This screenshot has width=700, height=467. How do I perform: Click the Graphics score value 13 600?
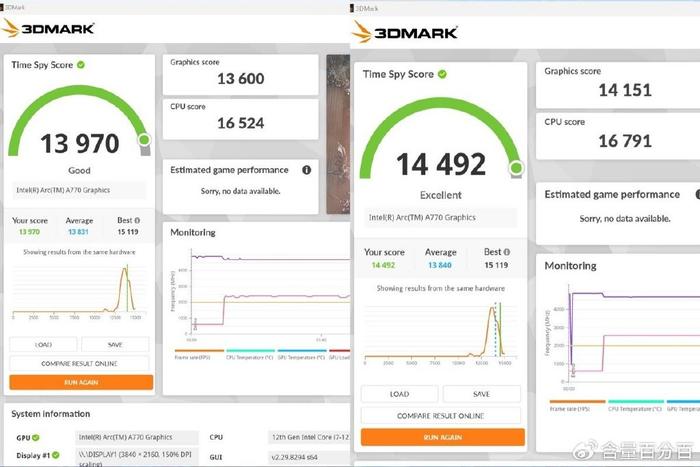[241, 79]
